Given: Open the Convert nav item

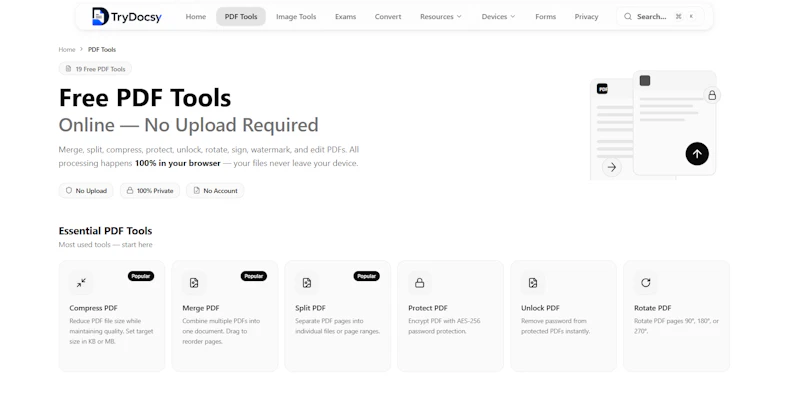Looking at the screenshot, I should click(388, 17).
